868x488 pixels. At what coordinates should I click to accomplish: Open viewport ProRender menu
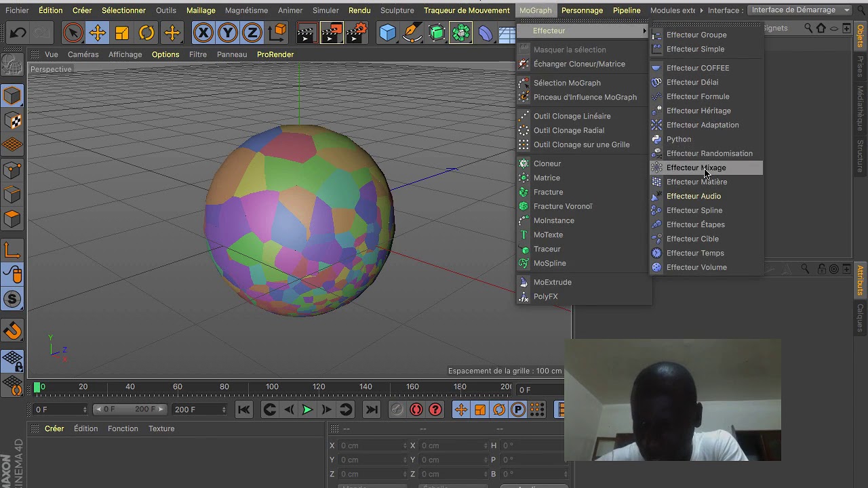pos(275,54)
